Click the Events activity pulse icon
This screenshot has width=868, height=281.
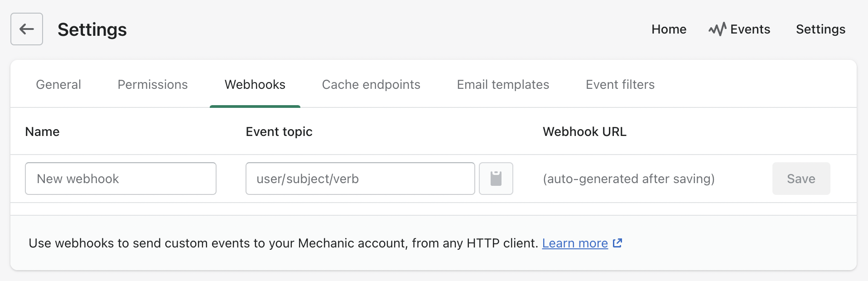point(717,29)
